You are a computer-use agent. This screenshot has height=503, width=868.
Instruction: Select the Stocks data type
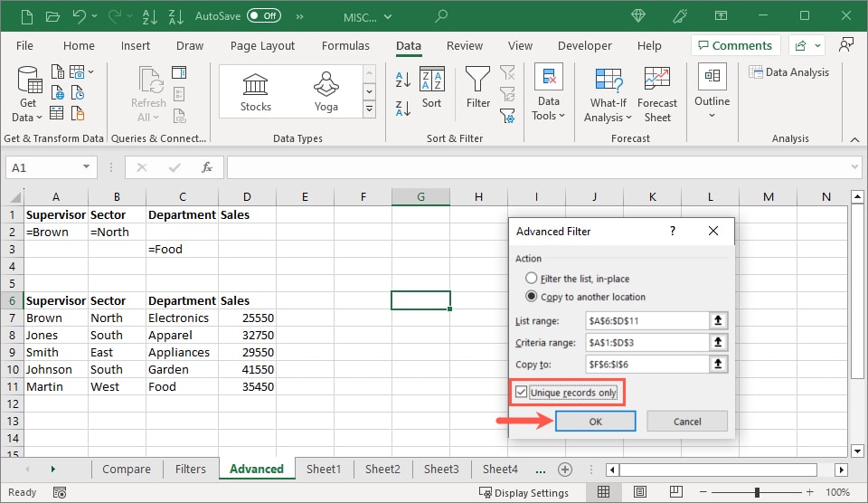(255, 91)
